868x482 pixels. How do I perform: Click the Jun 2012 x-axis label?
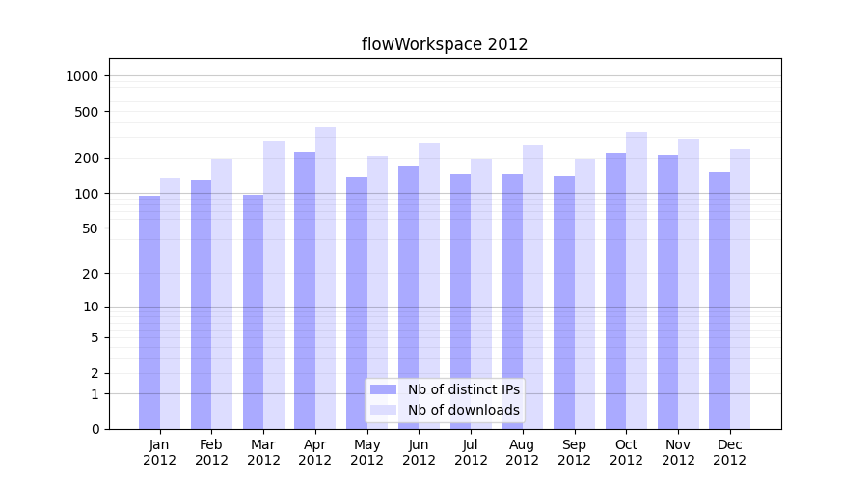(419, 452)
